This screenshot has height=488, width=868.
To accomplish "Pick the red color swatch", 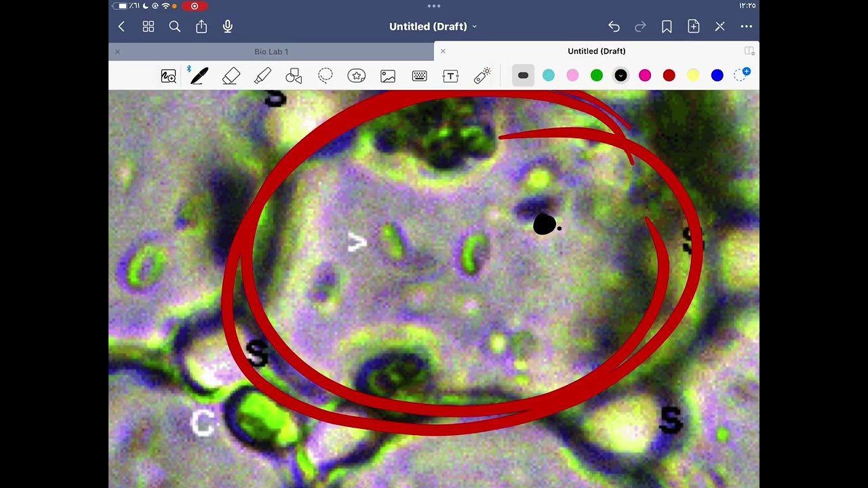I will 669,75.
